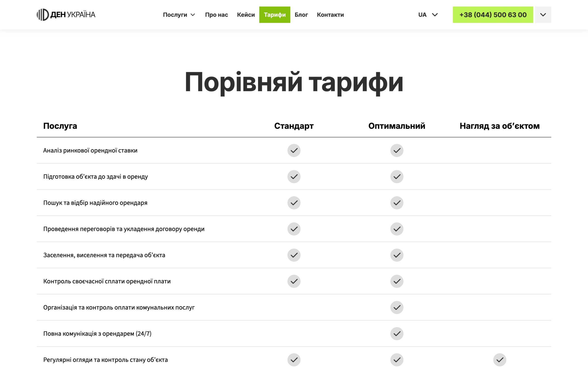Image resolution: width=588 pixels, height=368 pixels.
Task: Select text Пошук та відбір надійного орендаря
Action: [x=95, y=203]
